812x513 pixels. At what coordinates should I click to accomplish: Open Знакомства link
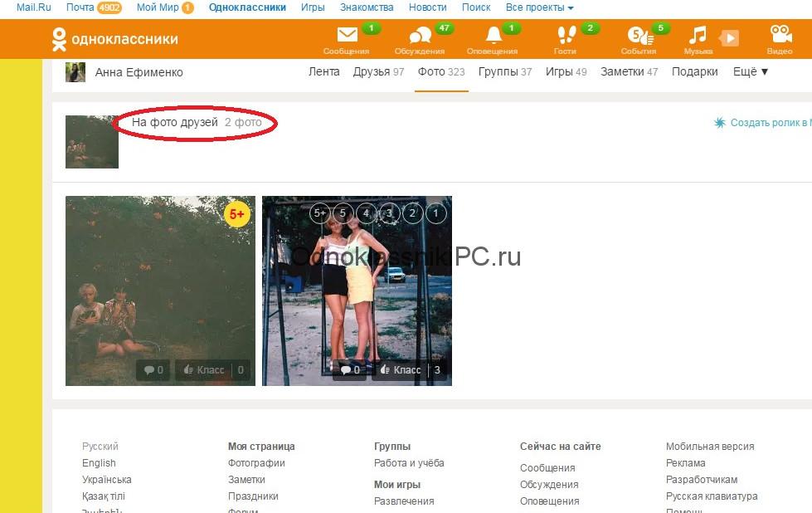tap(367, 7)
